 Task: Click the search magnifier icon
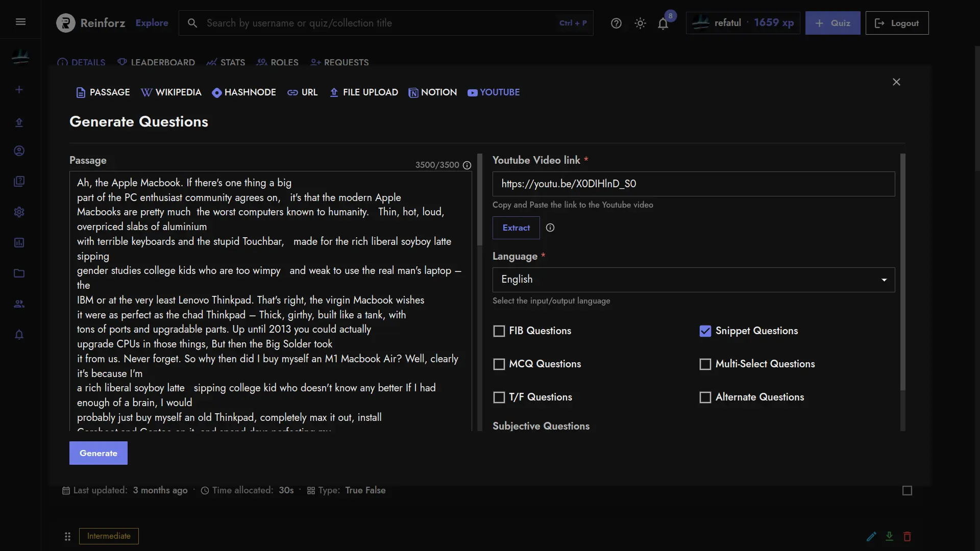pos(192,23)
